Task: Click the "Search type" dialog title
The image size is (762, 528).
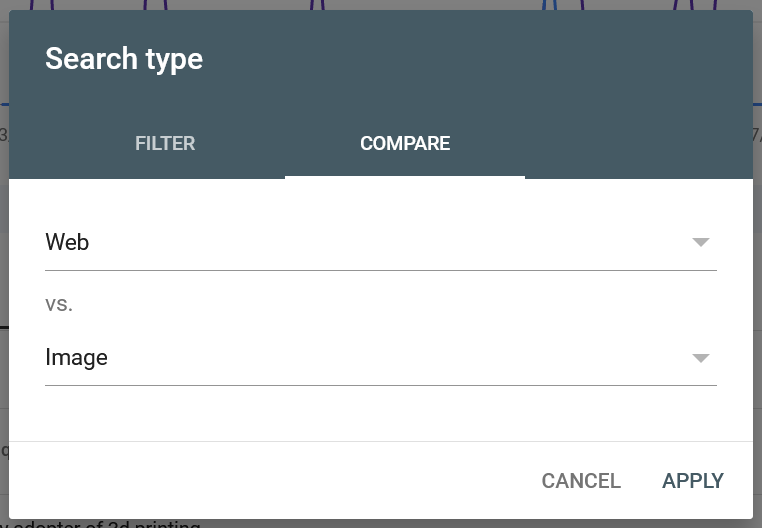Action: tap(124, 59)
